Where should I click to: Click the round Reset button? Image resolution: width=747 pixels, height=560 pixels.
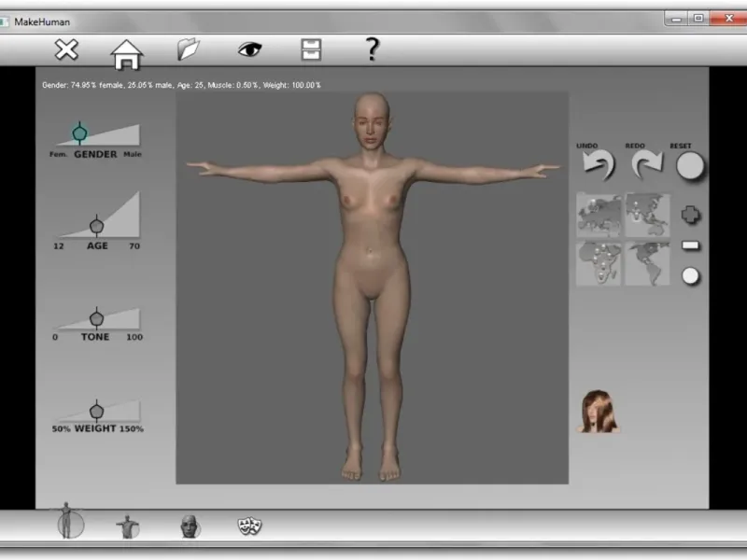click(689, 166)
